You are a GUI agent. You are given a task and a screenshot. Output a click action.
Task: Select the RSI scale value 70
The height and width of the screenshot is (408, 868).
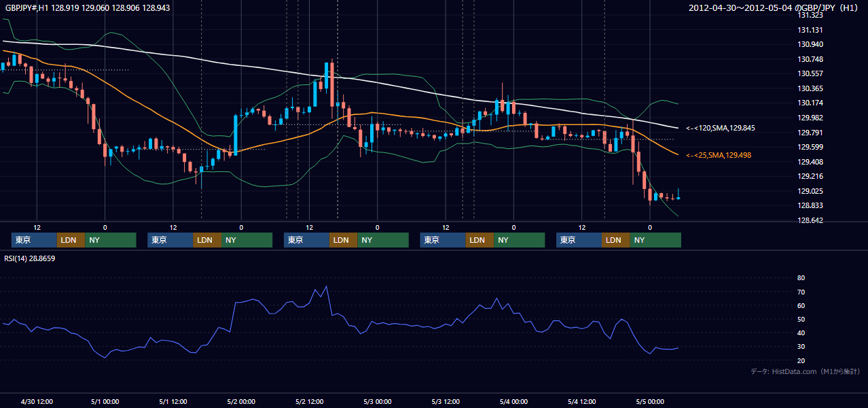tap(801, 292)
